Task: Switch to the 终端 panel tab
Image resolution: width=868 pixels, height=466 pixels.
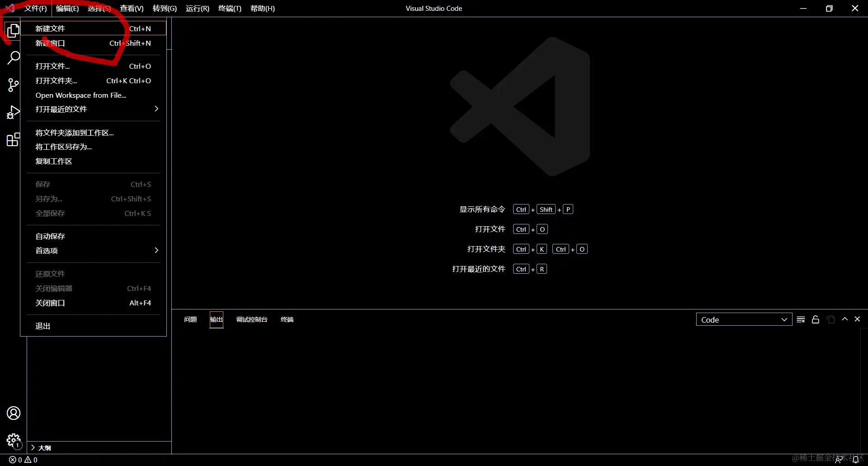Action: 287,319
